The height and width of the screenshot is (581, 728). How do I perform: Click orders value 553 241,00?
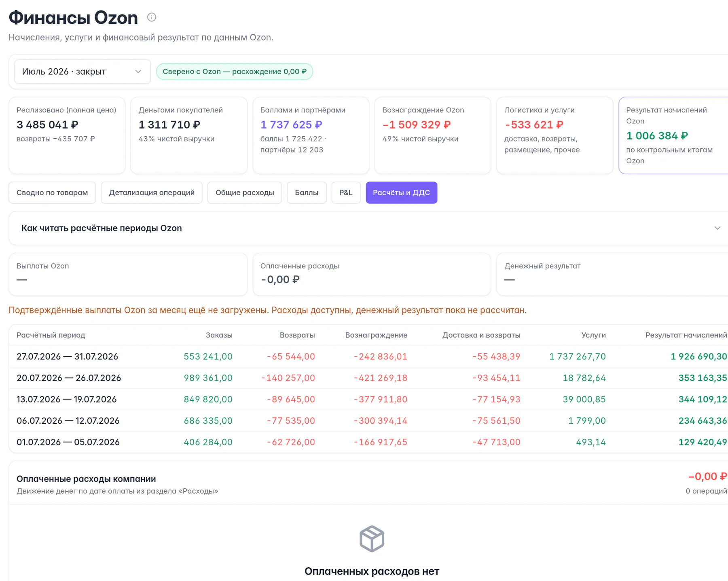click(x=208, y=357)
